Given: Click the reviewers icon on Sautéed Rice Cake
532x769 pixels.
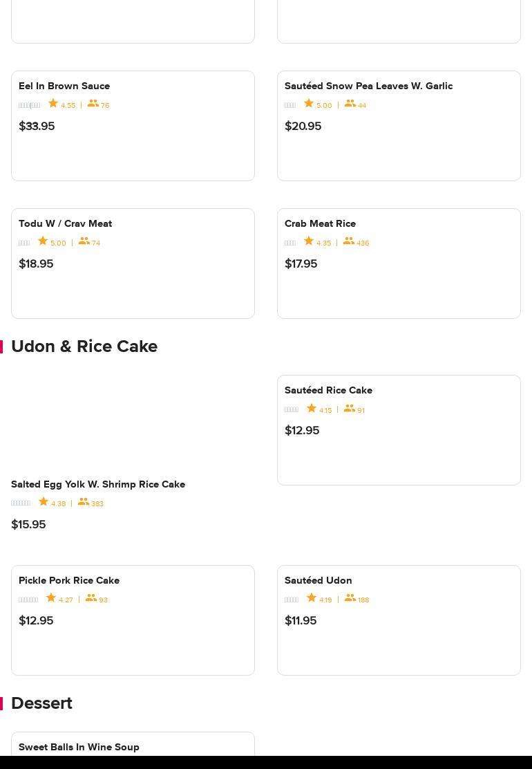Looking at the screenshot, I should click(x=350, y=409).
